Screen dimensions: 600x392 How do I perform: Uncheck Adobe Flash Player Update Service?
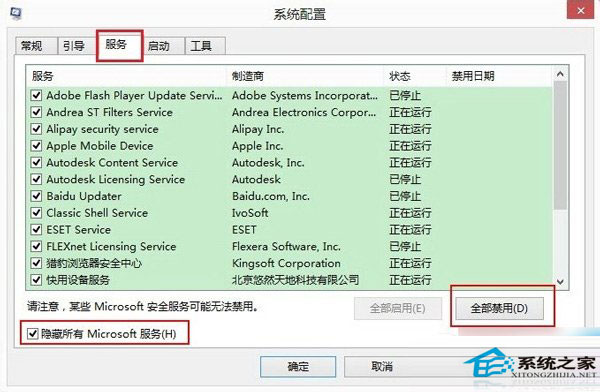(x=36, y=95)
